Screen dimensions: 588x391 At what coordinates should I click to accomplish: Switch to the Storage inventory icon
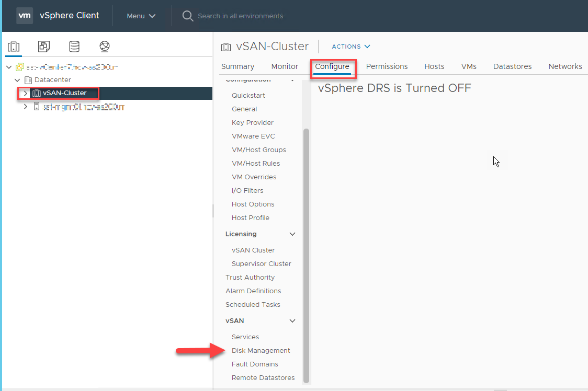[74, 47]
